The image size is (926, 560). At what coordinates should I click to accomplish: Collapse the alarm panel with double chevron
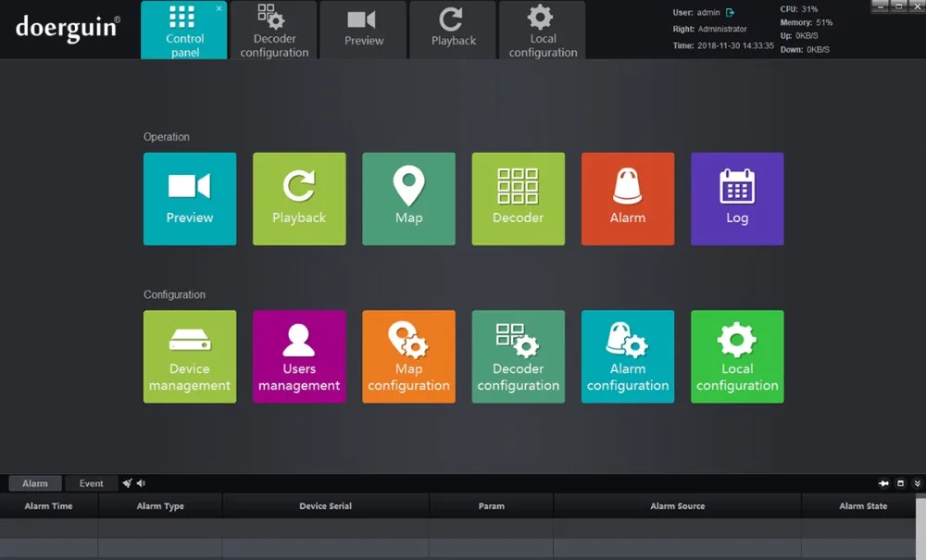[x=917, y=483]
